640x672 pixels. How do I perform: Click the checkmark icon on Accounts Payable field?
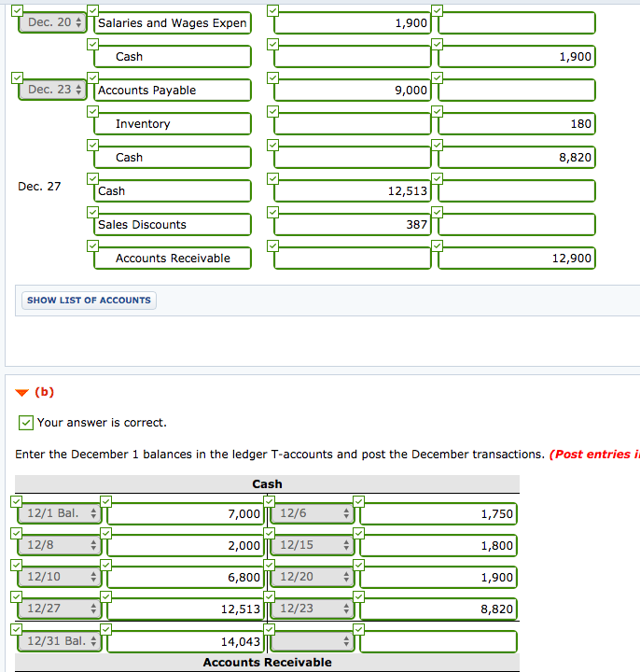pyautogui.click(x=93, y=77)
